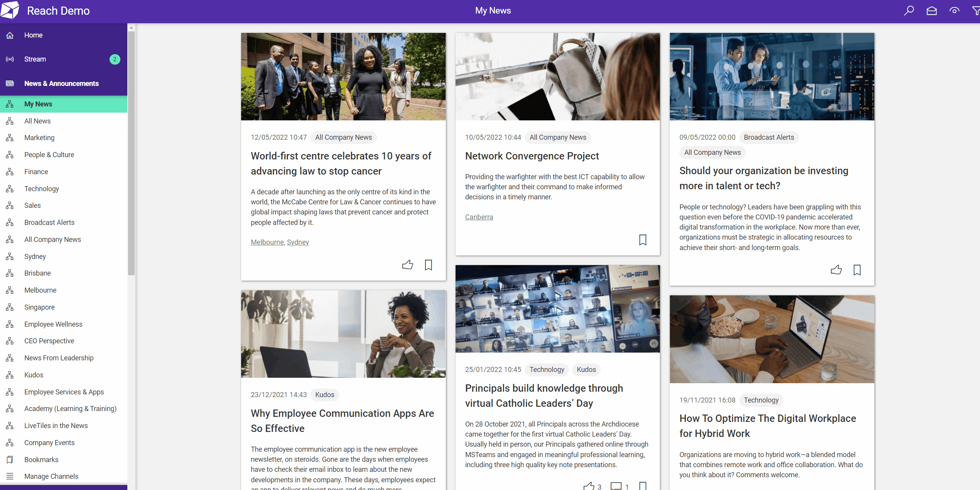Open the Network Convergence Project image thumbnail
This screenshot has height=490, width=980.
pos(557,77)
